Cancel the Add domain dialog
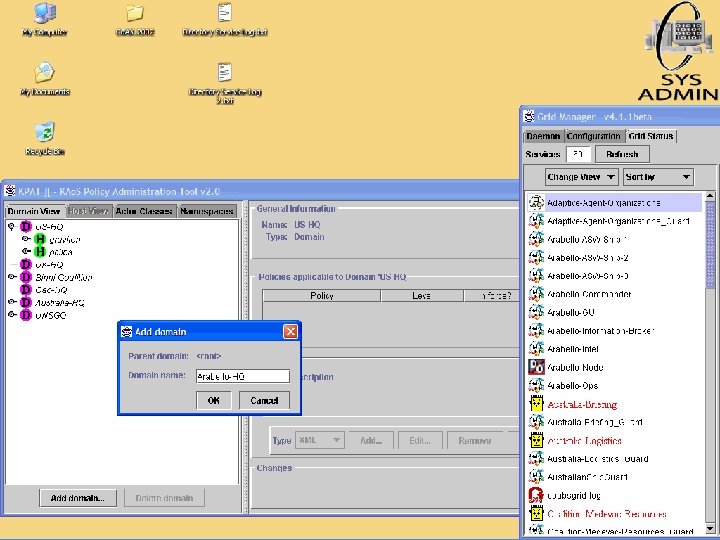The height and width of the screenshot is (540, 720). [x=264, y=400]
